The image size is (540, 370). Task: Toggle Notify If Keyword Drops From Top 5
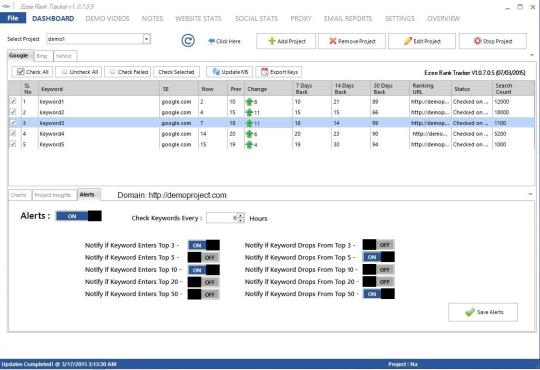click(378, 257)
